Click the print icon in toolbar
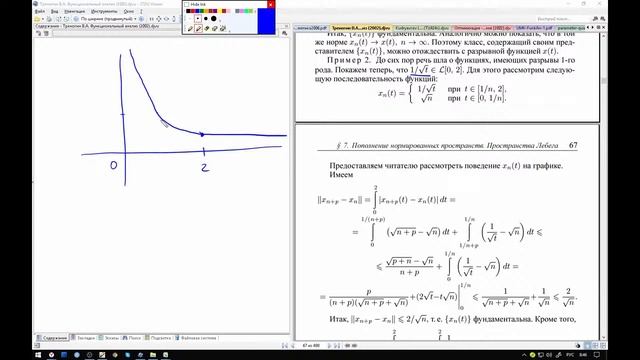The image size is (640, 360). [49, 19]
